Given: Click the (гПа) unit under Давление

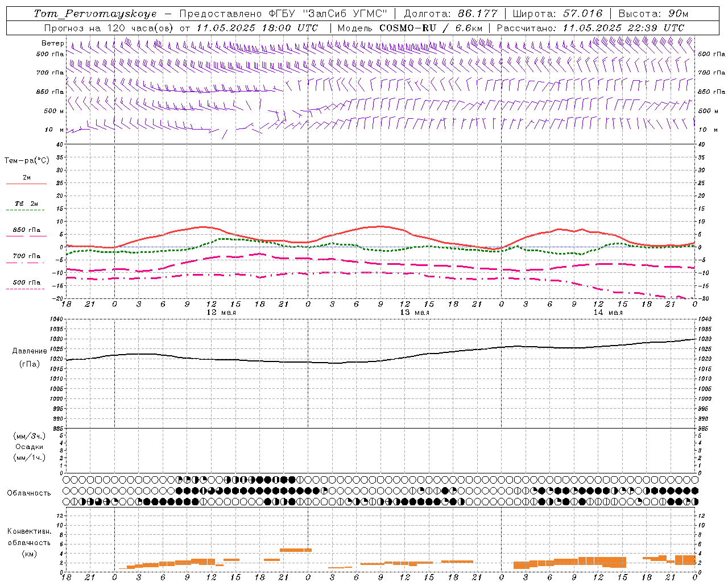Looking at the screenshot, I should [x=29, y=364].
